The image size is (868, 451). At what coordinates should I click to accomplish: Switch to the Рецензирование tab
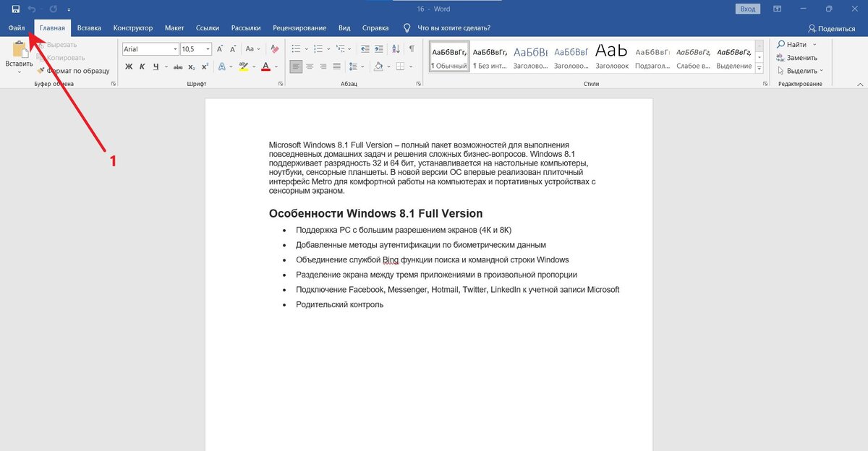299,28
